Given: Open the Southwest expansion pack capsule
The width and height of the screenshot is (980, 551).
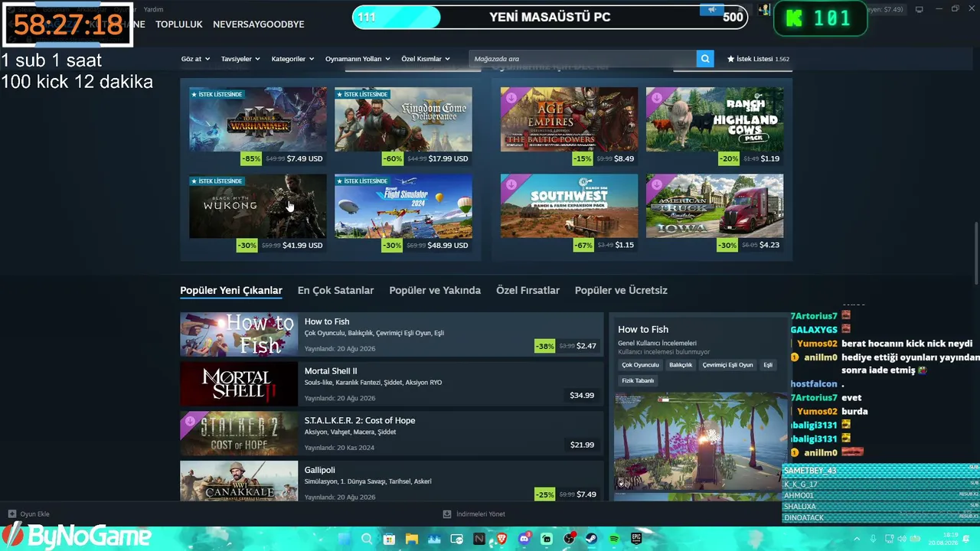Looking at the screenshot, I should [x=569, y=206].
